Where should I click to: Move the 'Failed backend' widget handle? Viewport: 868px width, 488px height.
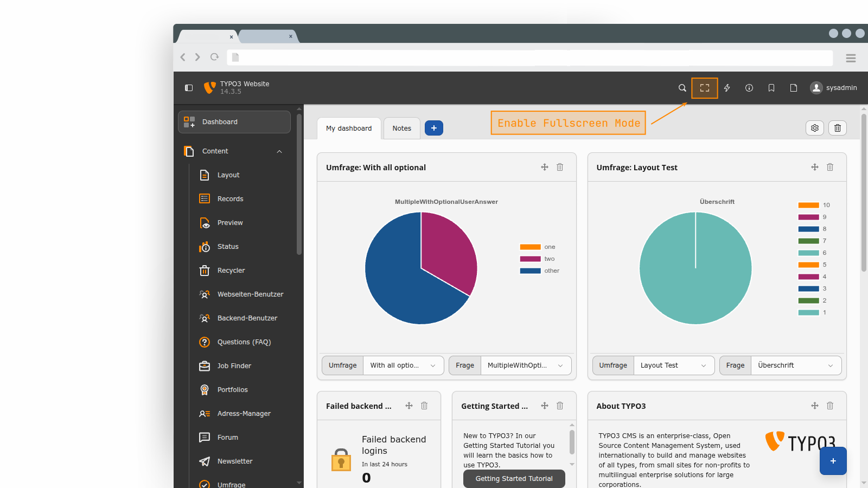tap(409, 406)
